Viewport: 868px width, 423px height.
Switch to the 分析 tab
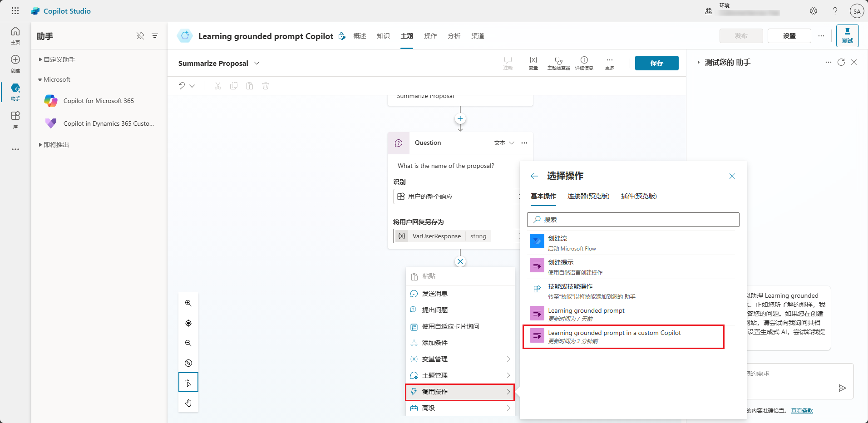[454, 36]
